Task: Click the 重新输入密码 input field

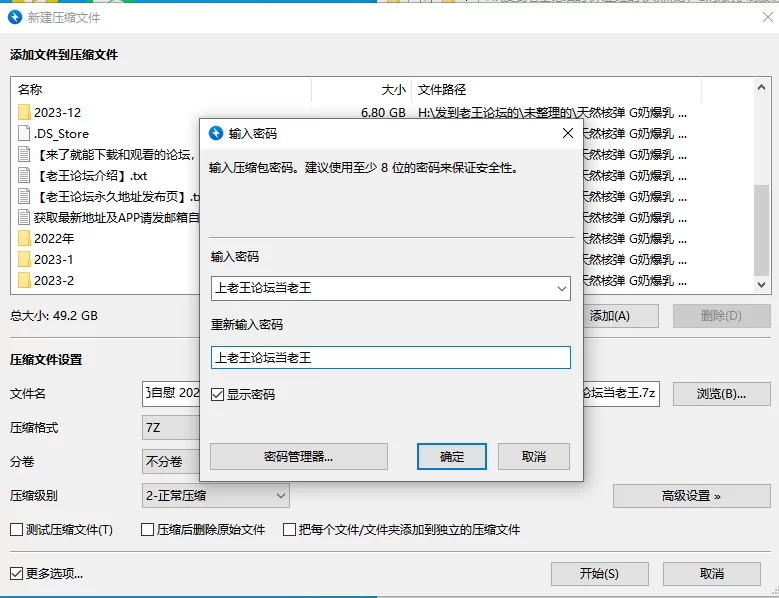Action: [390, 358]
